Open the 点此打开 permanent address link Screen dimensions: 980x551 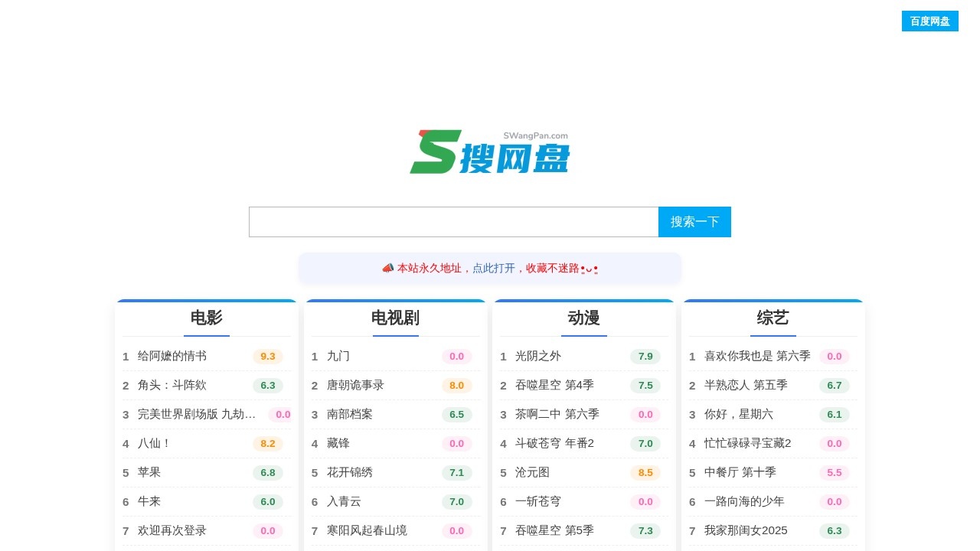coord(494,268)
